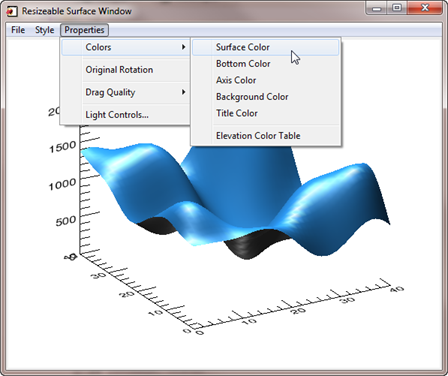Click the application icon in title bar

12,11
